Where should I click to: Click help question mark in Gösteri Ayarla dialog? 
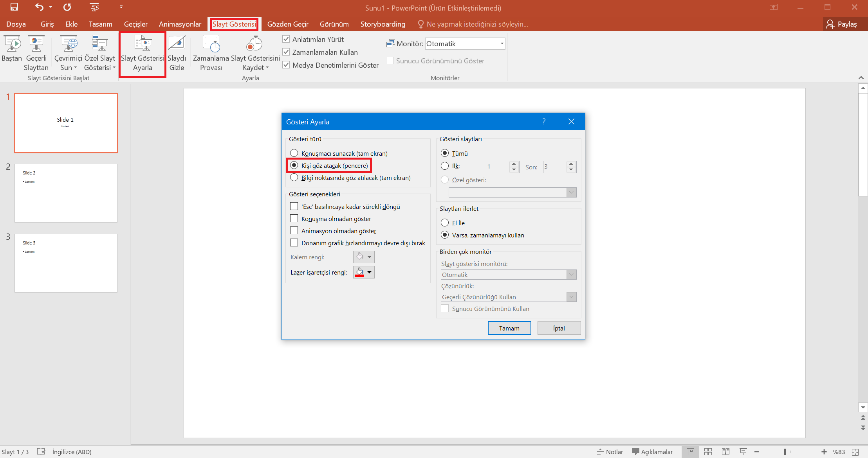coord(544,122)
